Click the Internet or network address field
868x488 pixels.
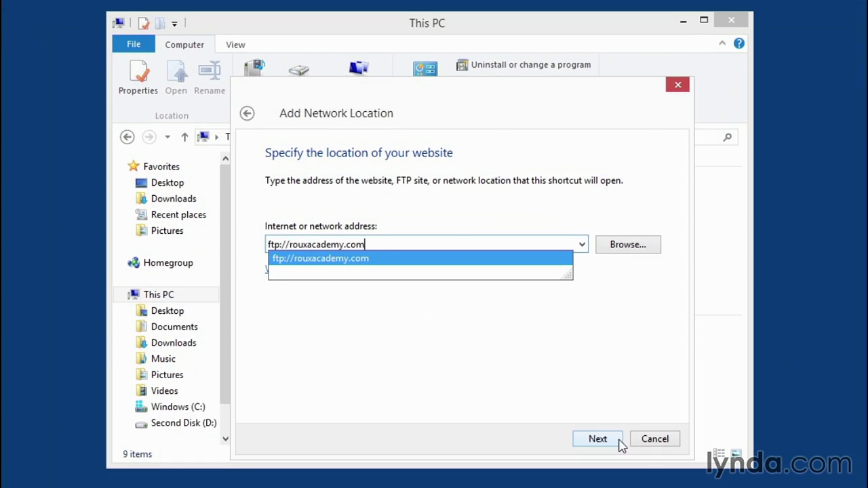click(420, 245)
